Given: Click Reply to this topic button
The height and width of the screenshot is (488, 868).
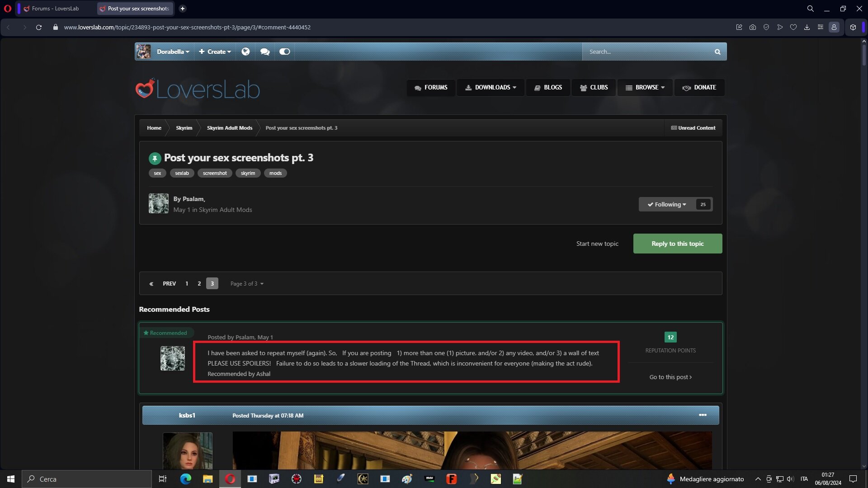Looking at the screenshot, I should [x=678, y=244].
